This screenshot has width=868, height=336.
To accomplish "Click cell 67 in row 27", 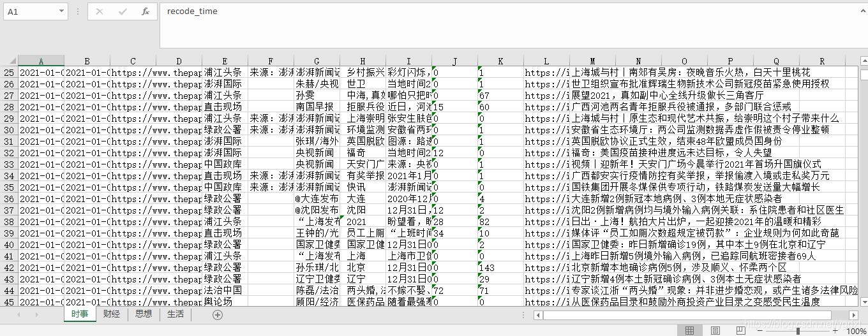I will 500,95.
